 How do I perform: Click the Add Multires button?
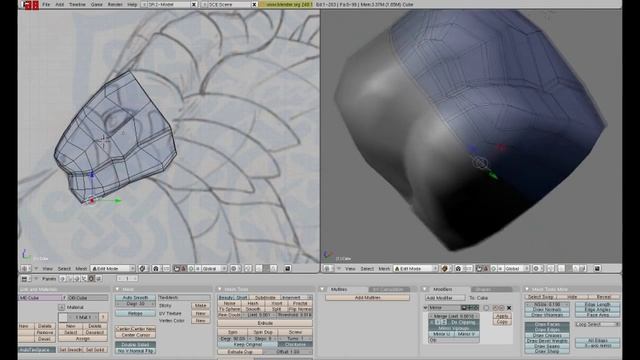[367, 298]
